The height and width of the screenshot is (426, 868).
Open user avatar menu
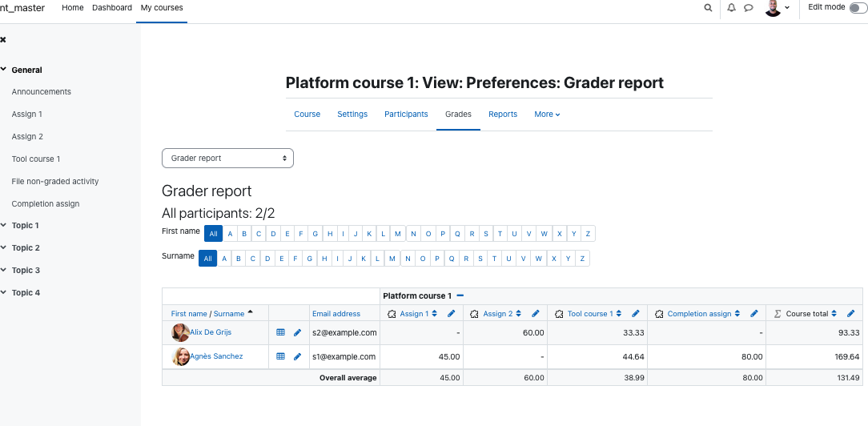click(778, 8)
